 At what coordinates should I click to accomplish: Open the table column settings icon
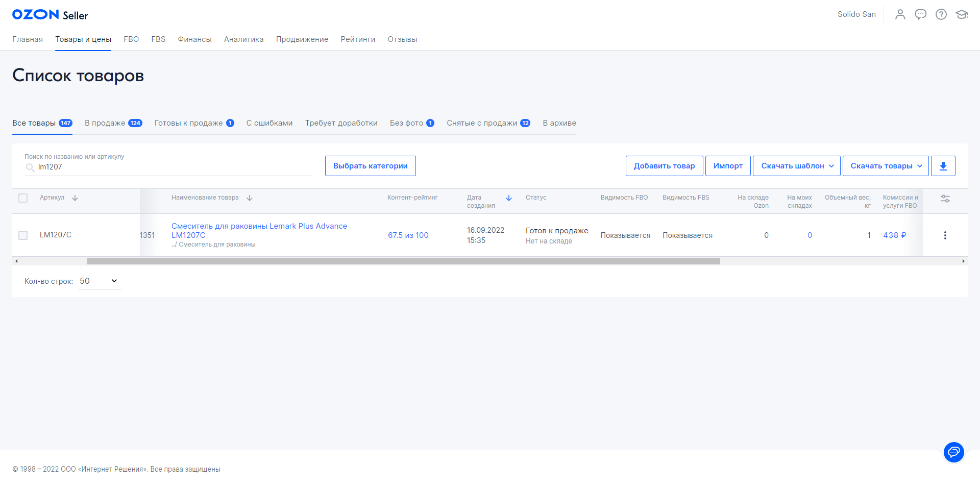pyautogui.click(x=945, y=199)
